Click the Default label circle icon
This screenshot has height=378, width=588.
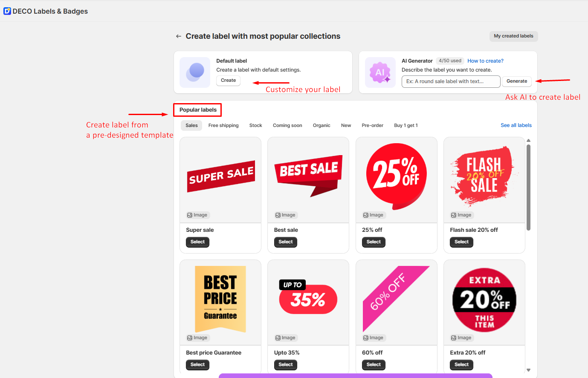coord(195,72)
